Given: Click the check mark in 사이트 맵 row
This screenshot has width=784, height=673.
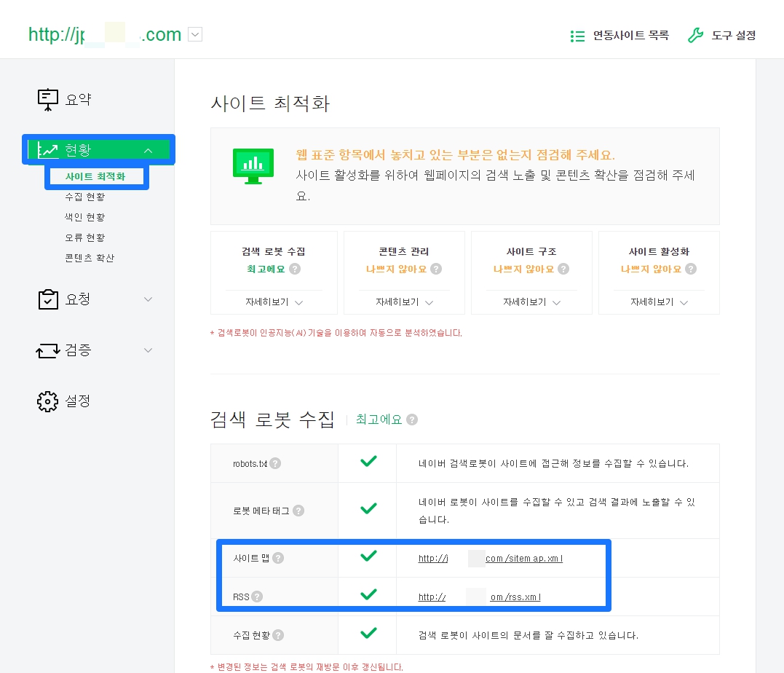Looking at the screenshot, I should tap(368, 556).
